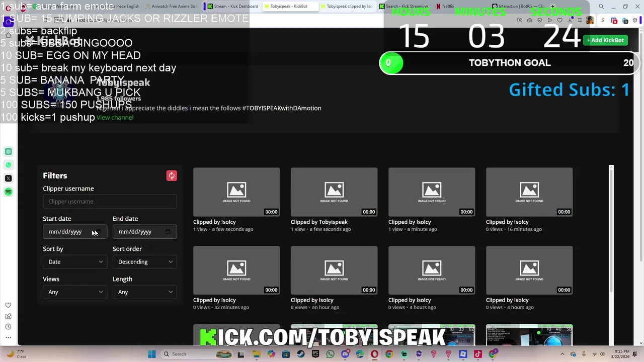The width and height of the screenshot is (644, 362).
Task: Click the profile avatar in browser toolbar
Action: (x=590, y=21)
